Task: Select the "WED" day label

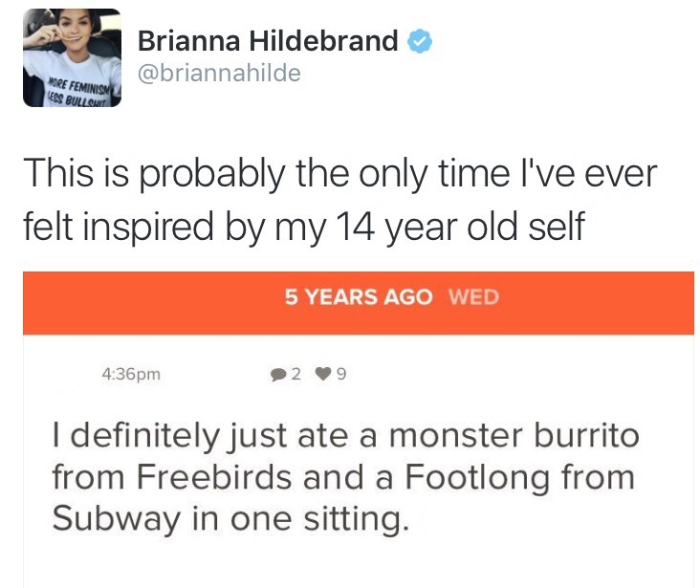Action: pos(473,296)
